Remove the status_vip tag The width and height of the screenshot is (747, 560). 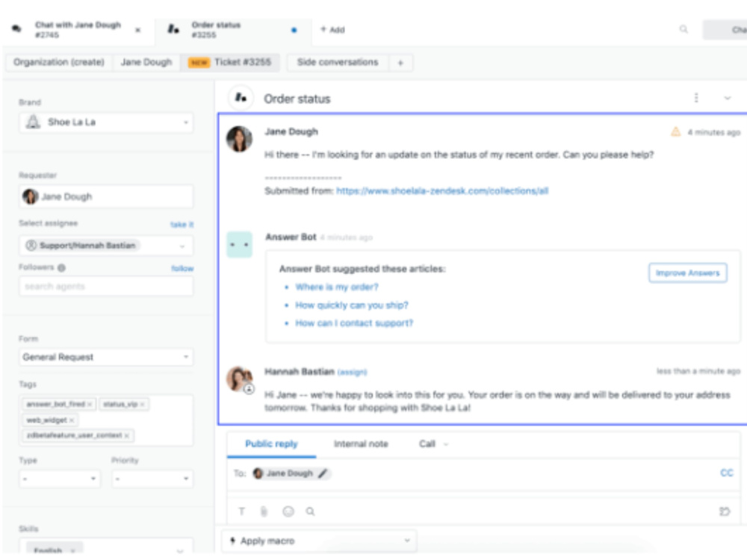[142, 404]
